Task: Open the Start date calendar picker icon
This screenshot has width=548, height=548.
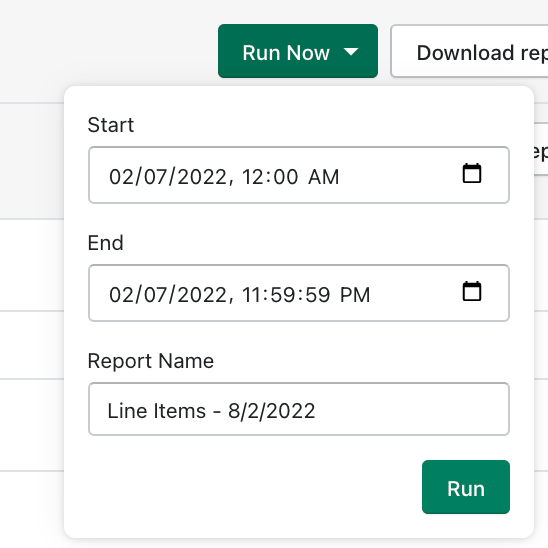Action: click(x=472, y=173)
